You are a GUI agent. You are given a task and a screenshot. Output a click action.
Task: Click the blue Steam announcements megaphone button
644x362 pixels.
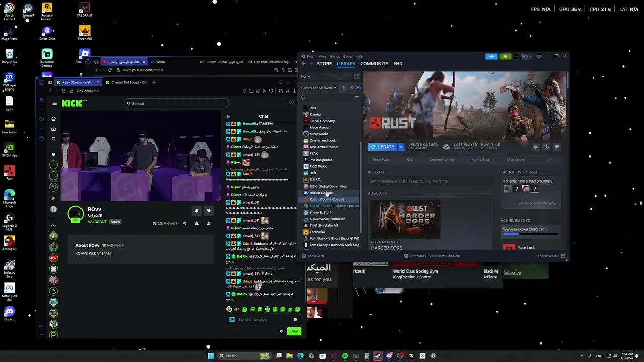click(x=491, y=56)
